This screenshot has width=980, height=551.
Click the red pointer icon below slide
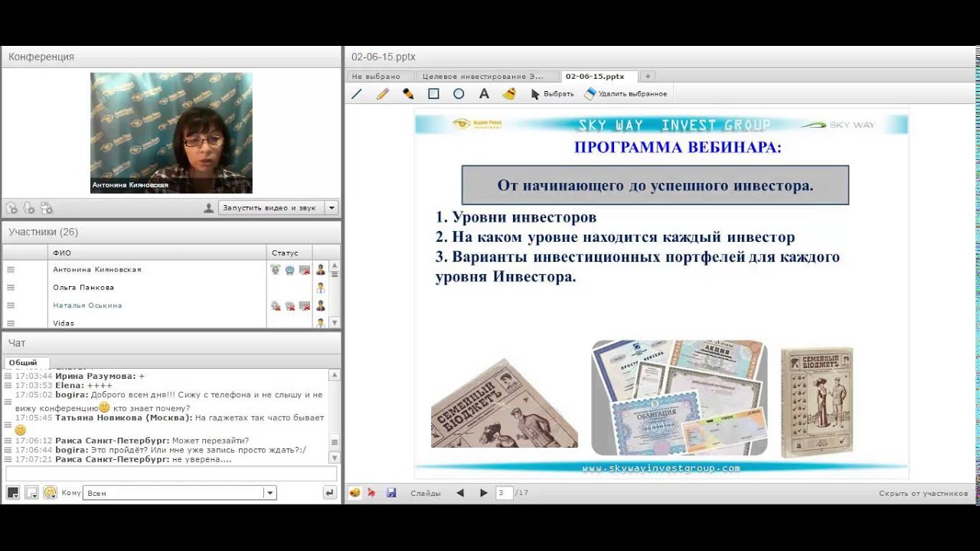point(372,493)
